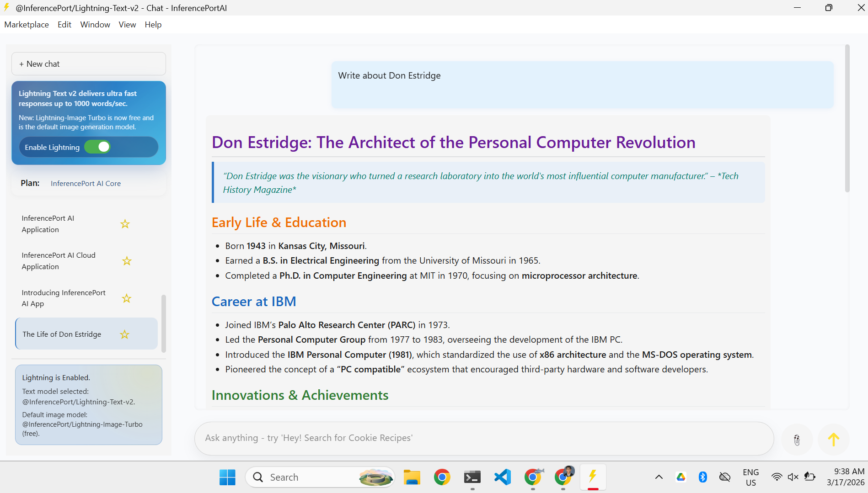Star The Life of Don Estridge chat

[124, 334]
